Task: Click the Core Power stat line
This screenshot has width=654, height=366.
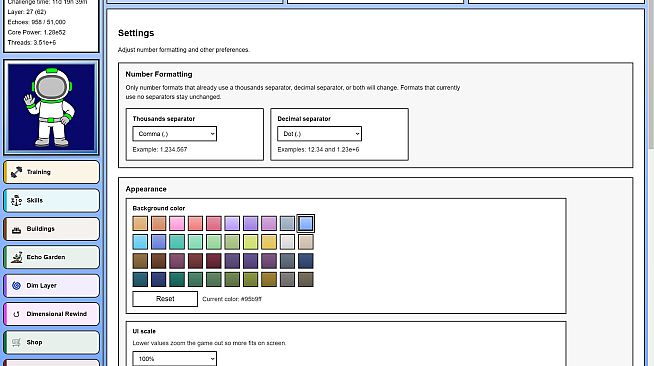Action: [x=37, y=32]
